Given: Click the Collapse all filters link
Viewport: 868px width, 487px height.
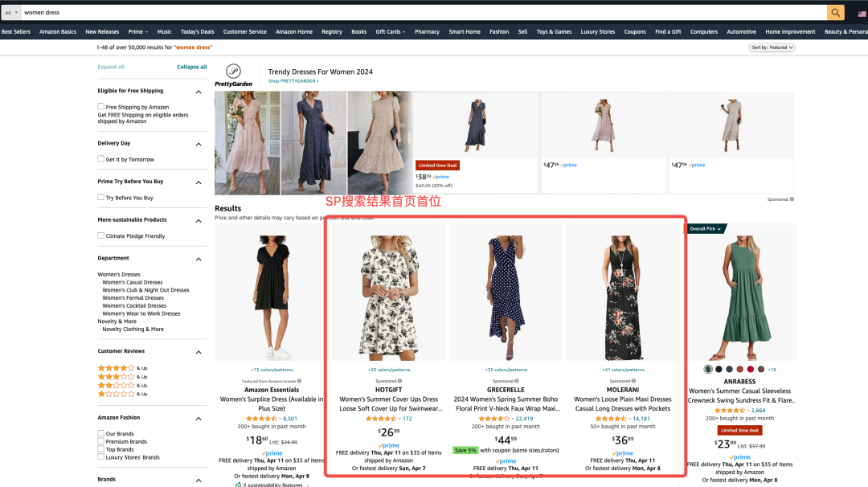Looking at the screenshot, I should 191,68.
